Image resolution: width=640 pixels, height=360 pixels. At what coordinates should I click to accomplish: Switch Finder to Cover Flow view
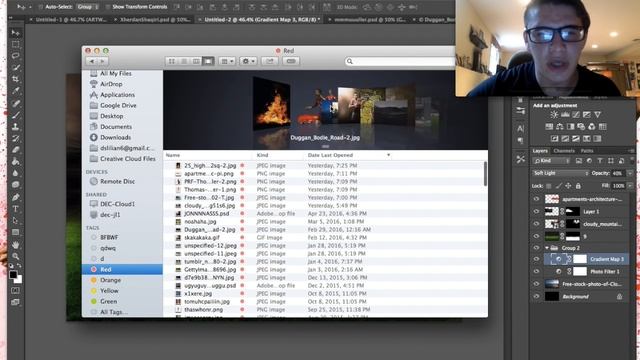209,61
